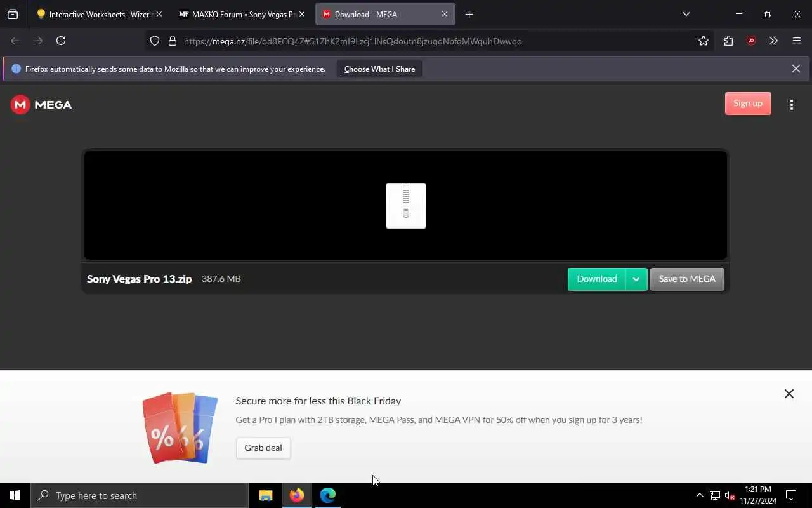Click the tracking protection shield icon
812x508 pixels.
155,41
